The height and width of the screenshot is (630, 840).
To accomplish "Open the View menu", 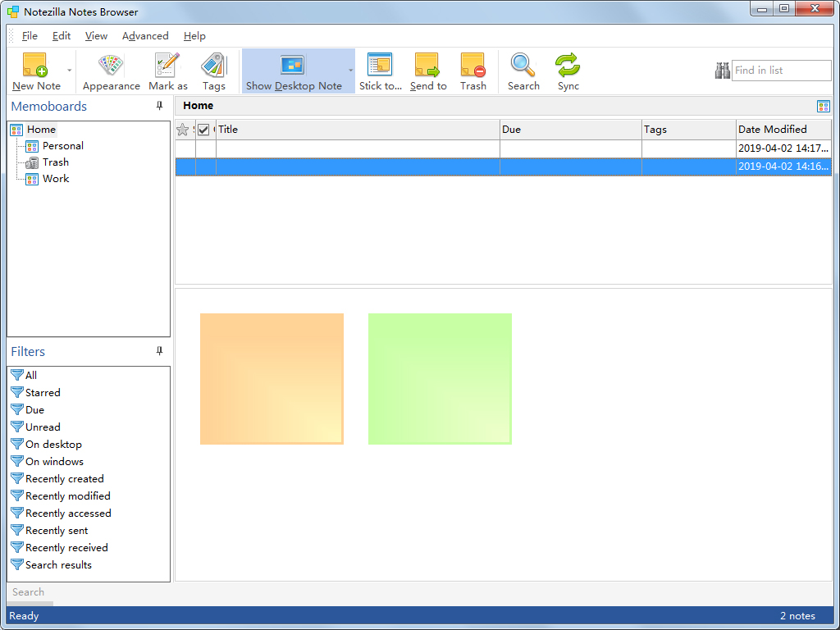I will [96, 35].
